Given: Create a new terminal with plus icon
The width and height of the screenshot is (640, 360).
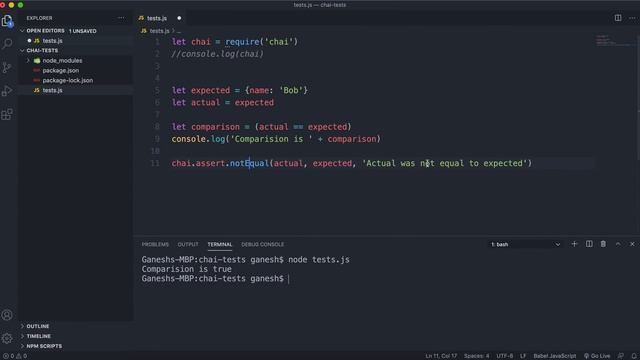Looking at the screenshot, I should coord(574,244).
